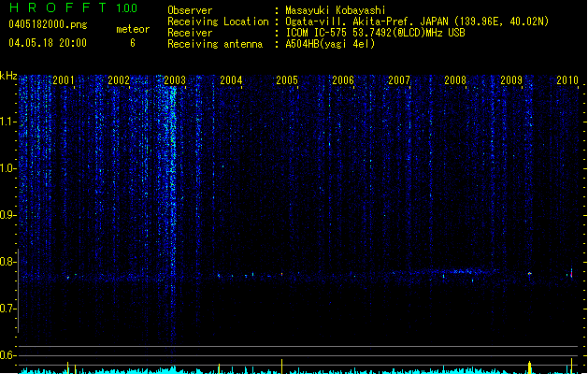Click the 1.1 kHz axis label
The image size is (588, 374).
(7, 122)
